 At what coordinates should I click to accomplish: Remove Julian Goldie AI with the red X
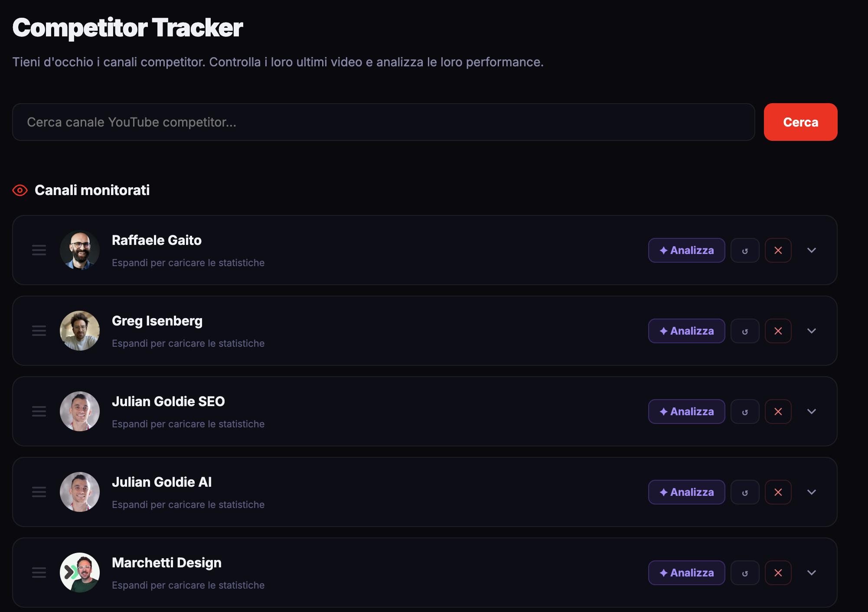click(778, 492)
